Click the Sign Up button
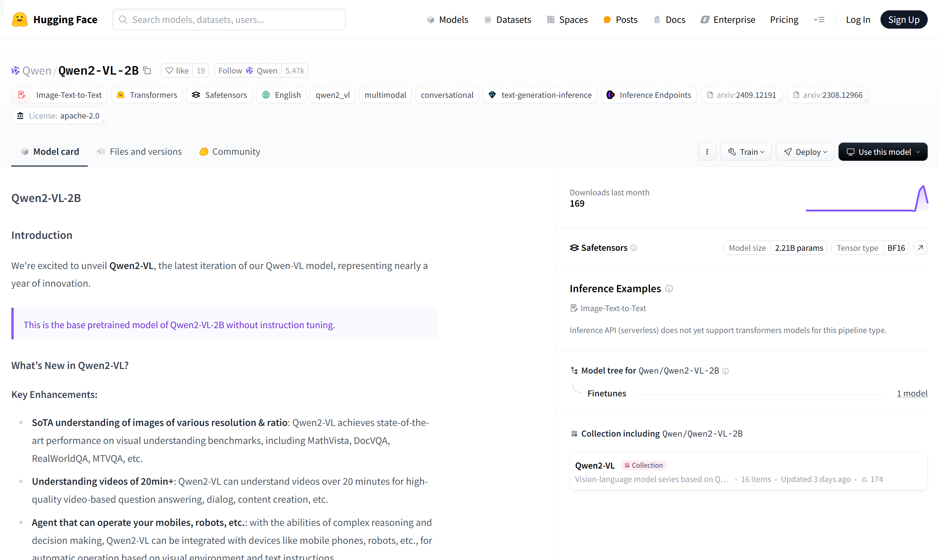939x560 pixels. coord(904,19)
